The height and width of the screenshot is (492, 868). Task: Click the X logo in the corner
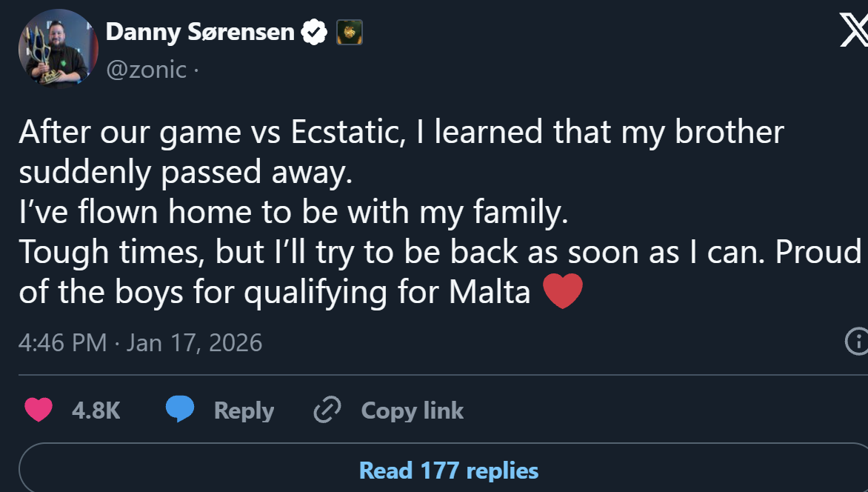coord(854,30)
